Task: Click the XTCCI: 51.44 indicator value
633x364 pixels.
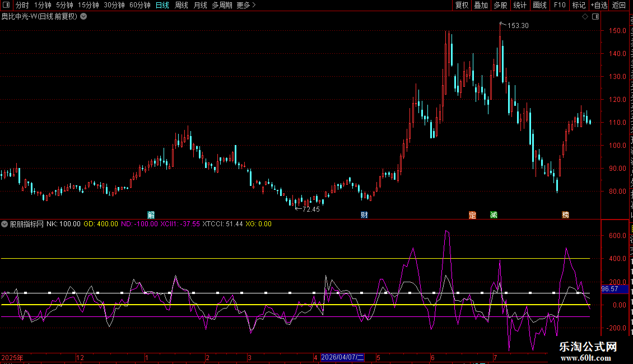Action: tap(222, 224)
